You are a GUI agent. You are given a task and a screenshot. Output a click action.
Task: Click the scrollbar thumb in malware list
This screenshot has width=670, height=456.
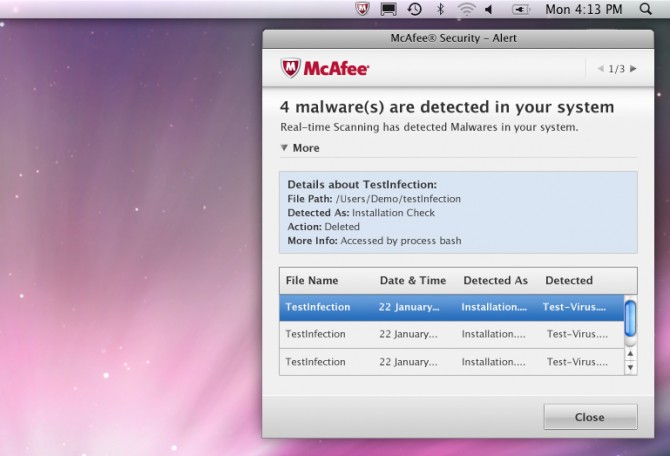tap(630, 318)
